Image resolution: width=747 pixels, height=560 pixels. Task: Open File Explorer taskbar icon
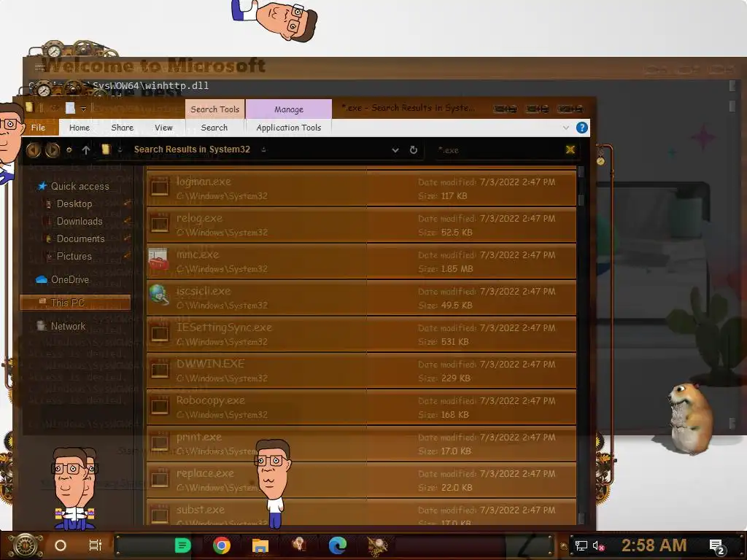point(260,545)
